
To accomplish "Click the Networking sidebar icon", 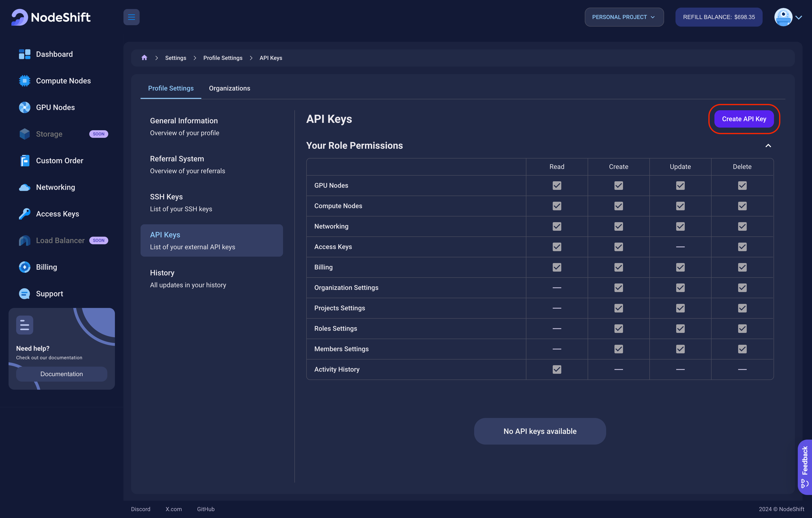I will (24, 187).
